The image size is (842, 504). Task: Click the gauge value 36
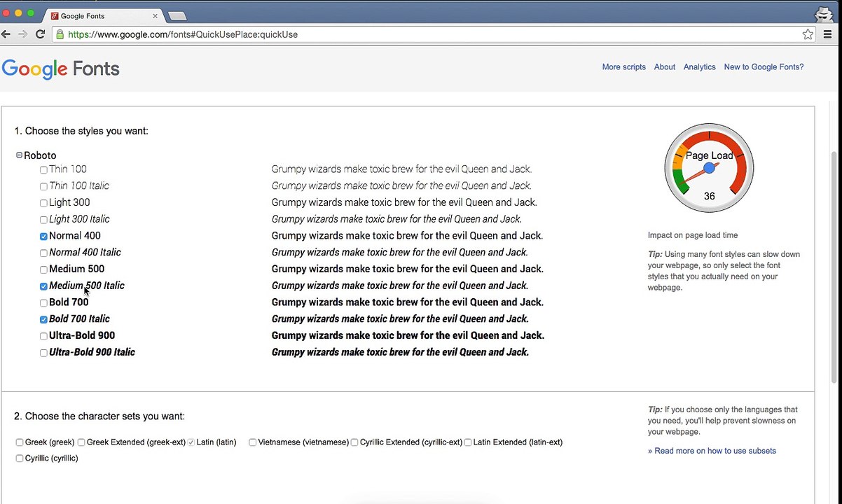click(709, 196)
